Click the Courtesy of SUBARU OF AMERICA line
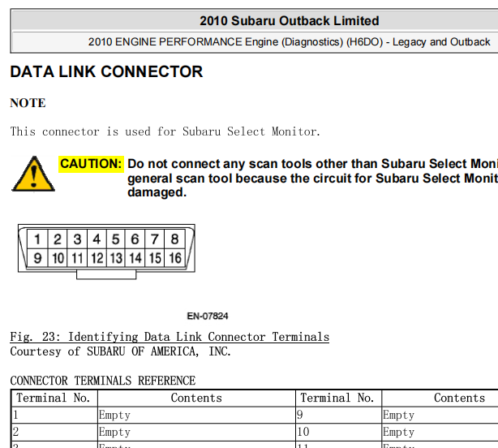The height and width of the screenshot is (448, 498). (x=120, y=351)
